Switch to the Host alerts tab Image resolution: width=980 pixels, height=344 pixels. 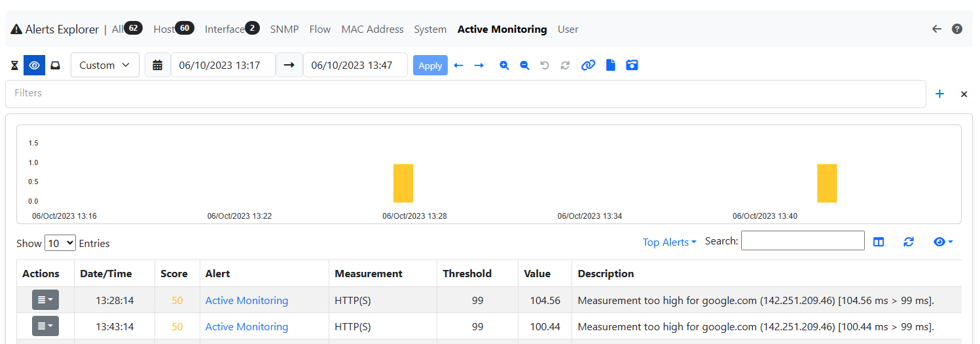(x=164, y=29)
